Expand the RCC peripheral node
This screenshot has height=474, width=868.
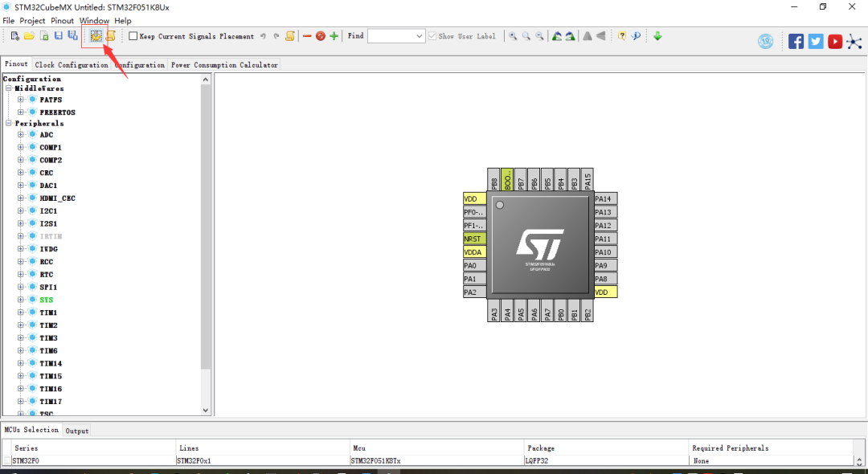coord(20,262)
